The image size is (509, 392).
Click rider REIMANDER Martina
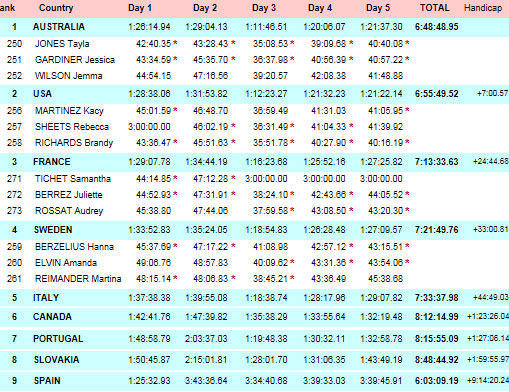pos(78,279)
